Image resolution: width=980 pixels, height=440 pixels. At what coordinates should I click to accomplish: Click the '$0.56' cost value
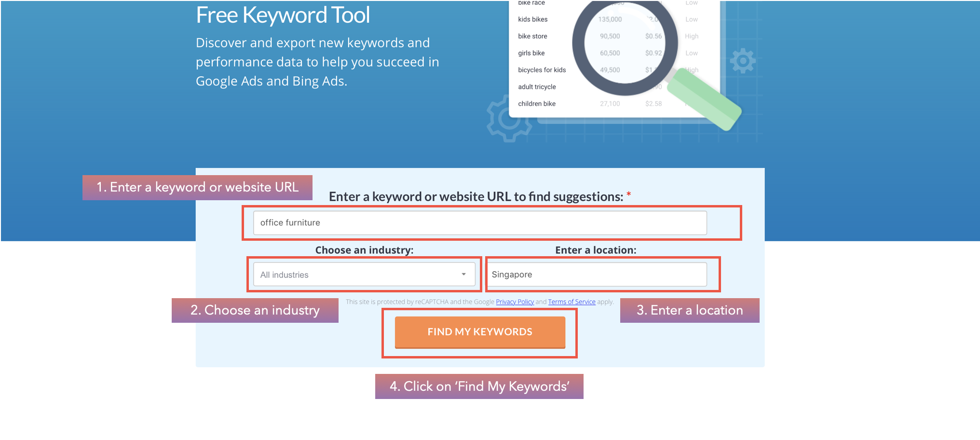[653, 36]
